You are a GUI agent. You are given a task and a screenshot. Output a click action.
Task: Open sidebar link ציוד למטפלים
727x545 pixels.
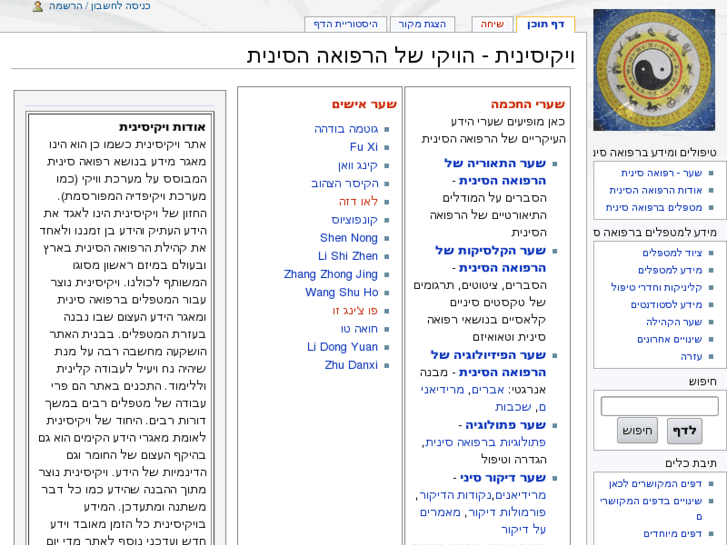(672, 253)
